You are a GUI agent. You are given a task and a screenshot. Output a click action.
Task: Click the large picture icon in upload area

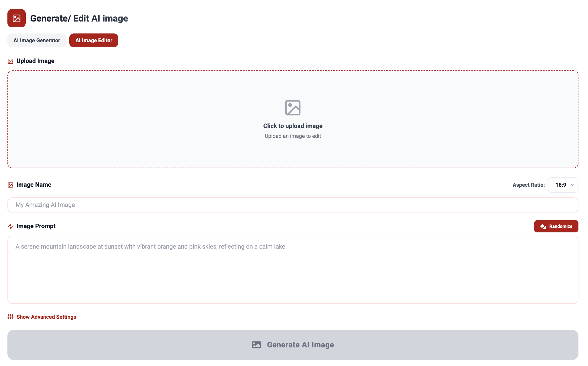tap(293, 108)
